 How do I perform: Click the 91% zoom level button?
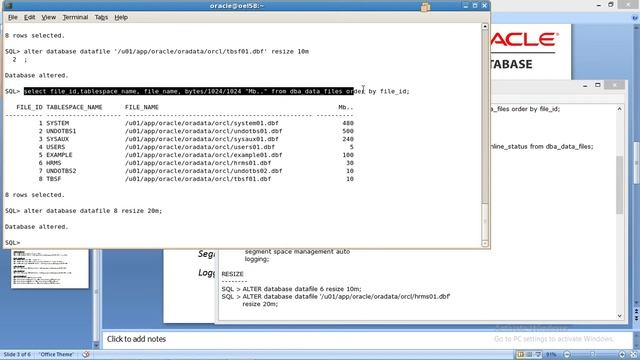coord(551,355)
